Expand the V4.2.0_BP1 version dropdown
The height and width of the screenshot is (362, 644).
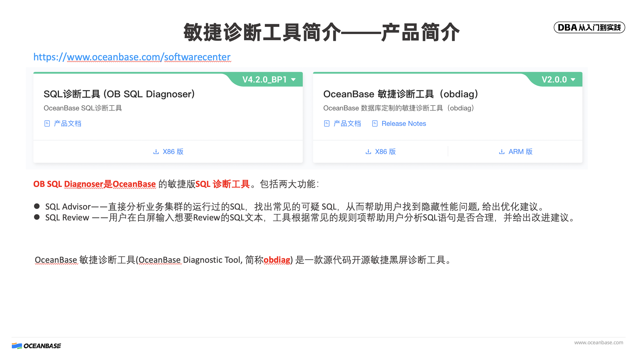pyautogui.click(x=265, y=80)
